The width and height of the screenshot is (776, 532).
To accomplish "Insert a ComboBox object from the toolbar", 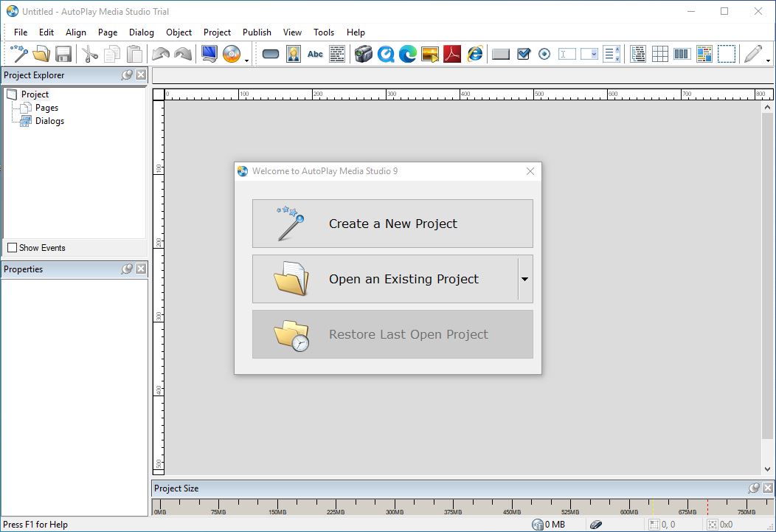I will point(589,53).
